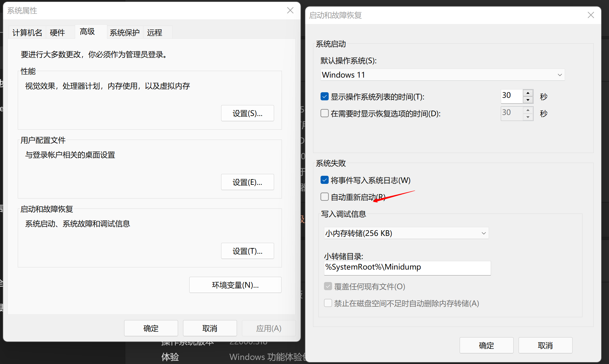Tick the 自动重新启动 checkbox
The width and height of the screenshot is (609, 364).
pyautogui.click(x=325, y=197)
